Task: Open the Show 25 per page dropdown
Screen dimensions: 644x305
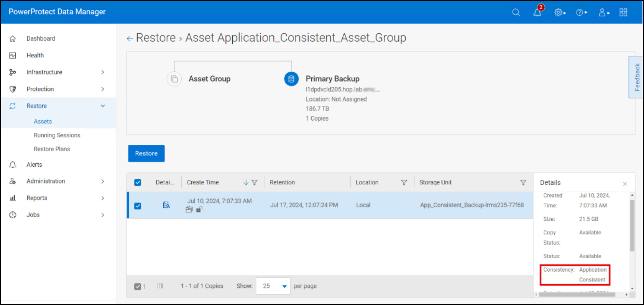Action: pyautogui.click(x=273, y=286)
